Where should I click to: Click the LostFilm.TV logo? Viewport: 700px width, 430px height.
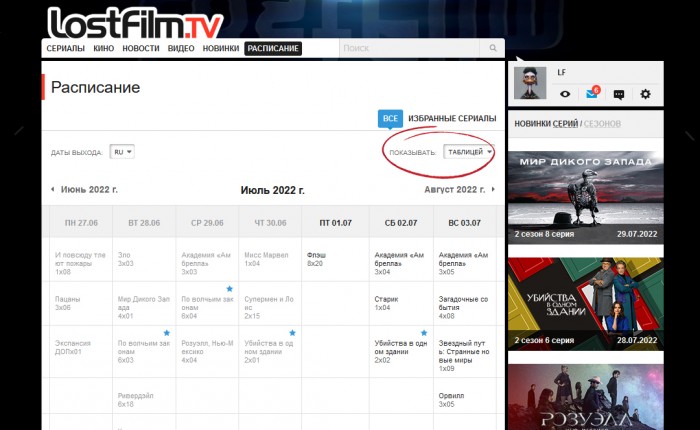pos(135,21)
